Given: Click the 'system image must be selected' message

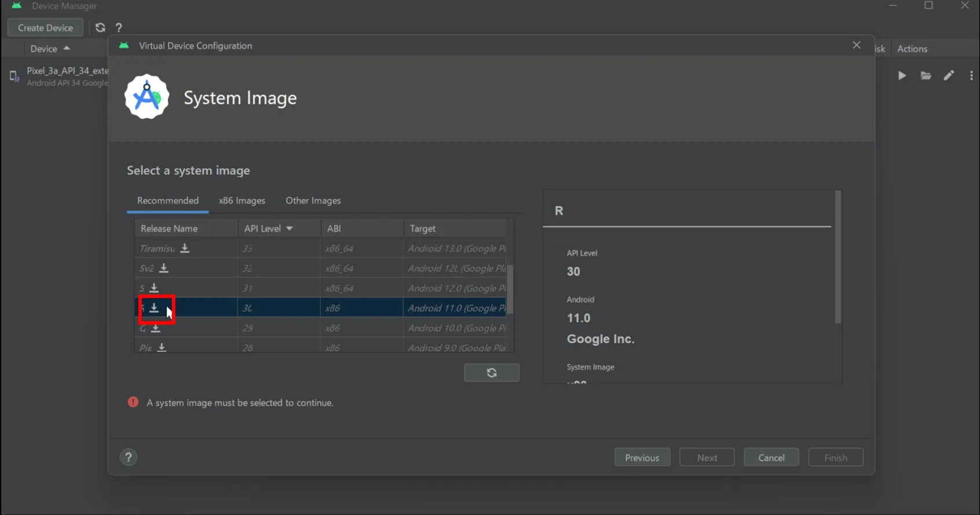Looking at the screenshot, I should coord(240,403).
